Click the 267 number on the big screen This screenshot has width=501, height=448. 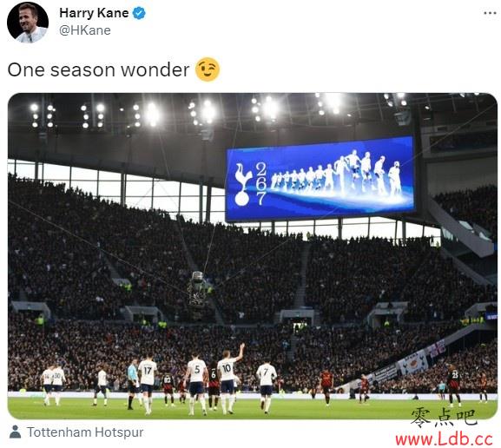point(260,184)
